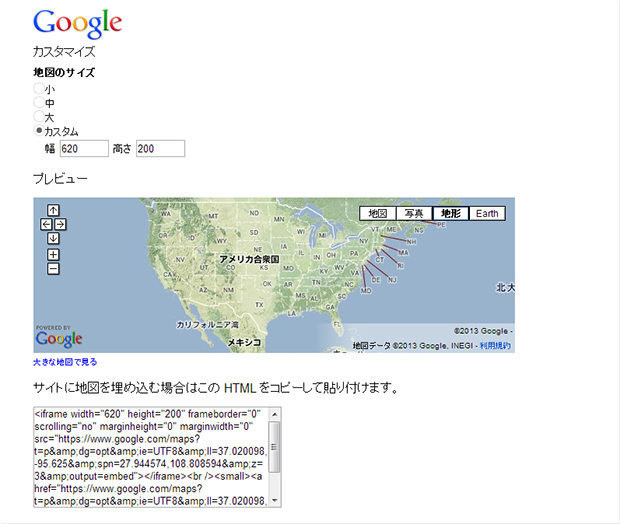This screenshot has height=524, width=620.
Task: Click the code box scroll-up arrow
Action: (274, 414)
